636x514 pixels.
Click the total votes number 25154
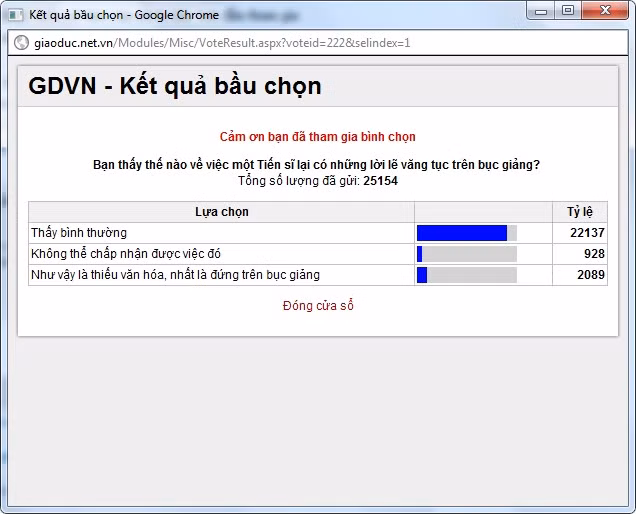380,181
